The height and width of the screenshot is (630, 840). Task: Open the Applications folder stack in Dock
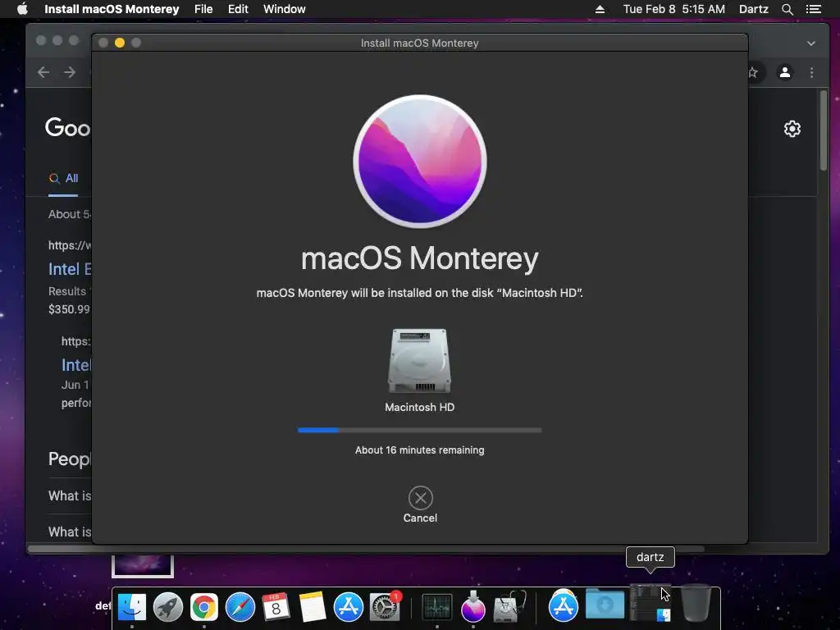[563, 606]
